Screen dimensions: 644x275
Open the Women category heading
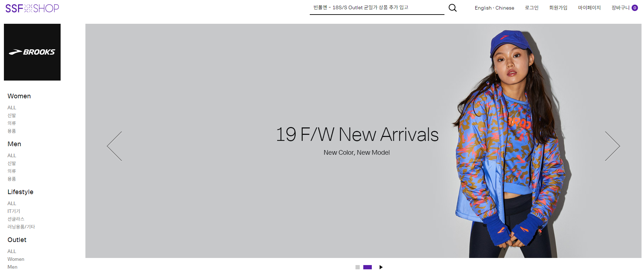[x=19, y=96]
